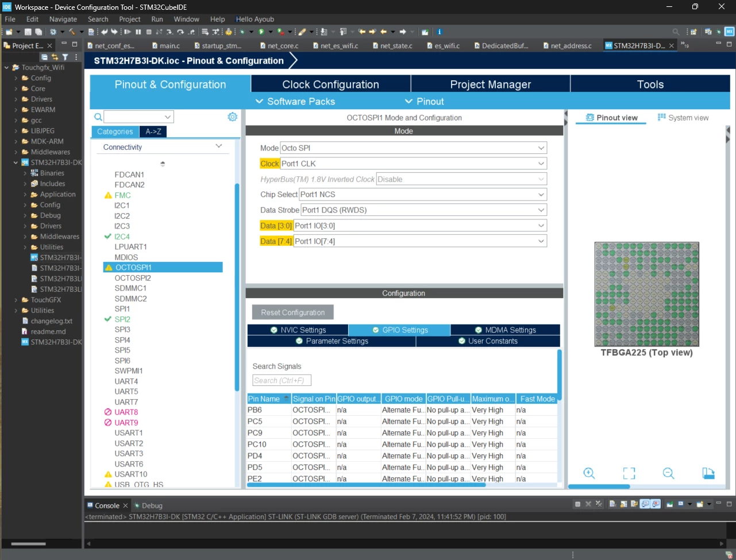Open the Open Perspective icon

coord(693,32)
